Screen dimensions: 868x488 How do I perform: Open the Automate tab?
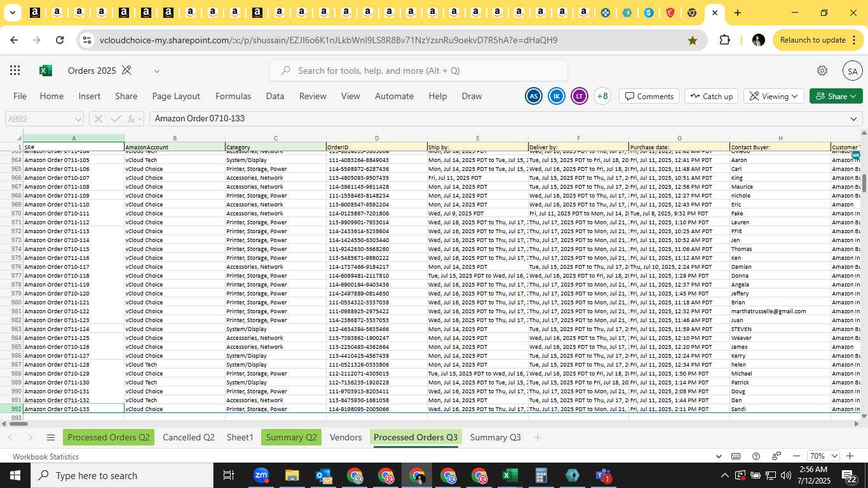394,96
